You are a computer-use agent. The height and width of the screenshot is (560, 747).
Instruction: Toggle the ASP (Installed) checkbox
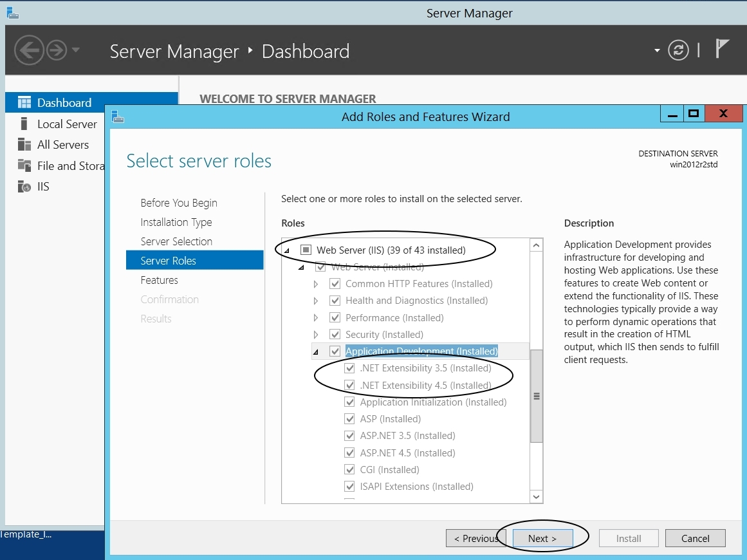click(349, 418)
